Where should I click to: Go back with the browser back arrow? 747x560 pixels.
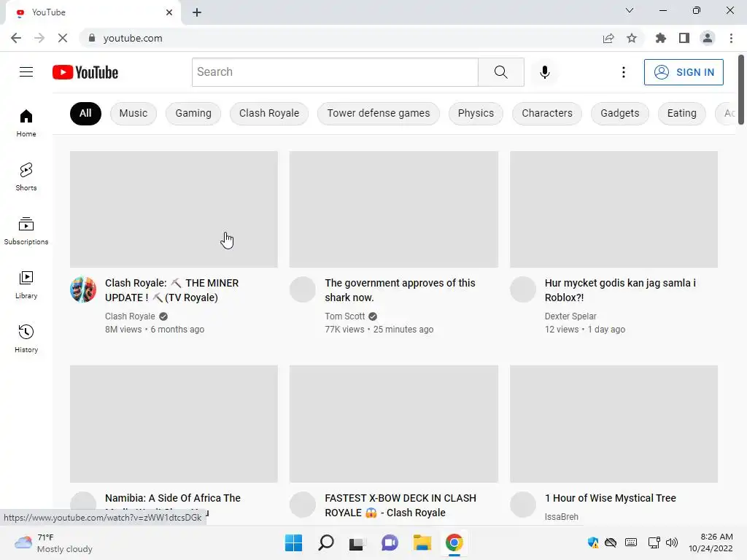point(16,38)
